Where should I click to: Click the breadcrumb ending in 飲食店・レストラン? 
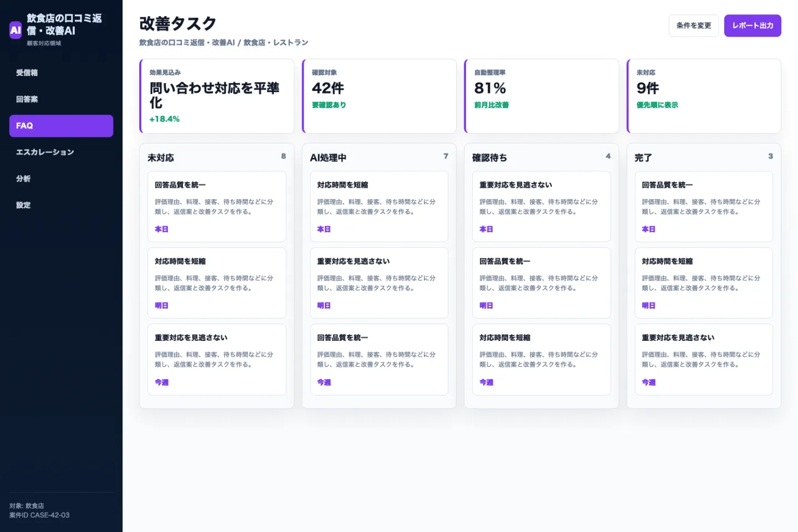(x=224, y=43)
